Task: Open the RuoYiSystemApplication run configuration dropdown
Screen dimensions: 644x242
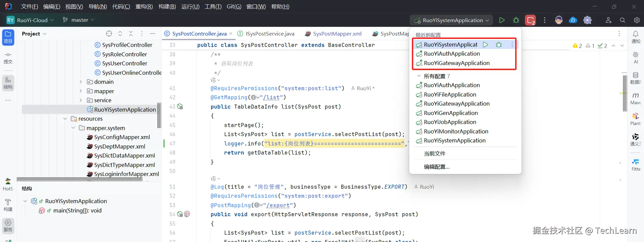Action: 451,20
